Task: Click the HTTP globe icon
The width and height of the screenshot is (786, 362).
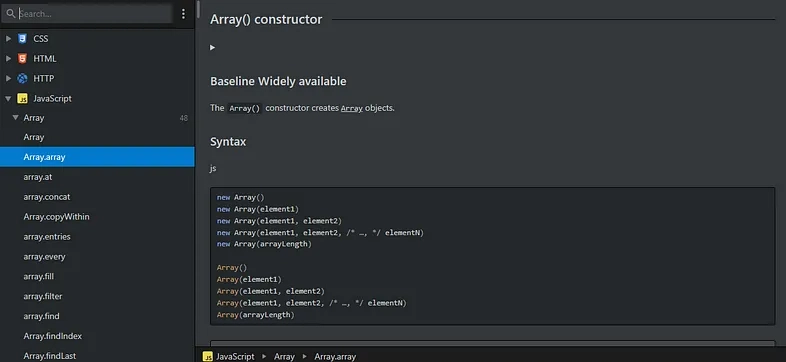Action: click(x=22, y=79)
